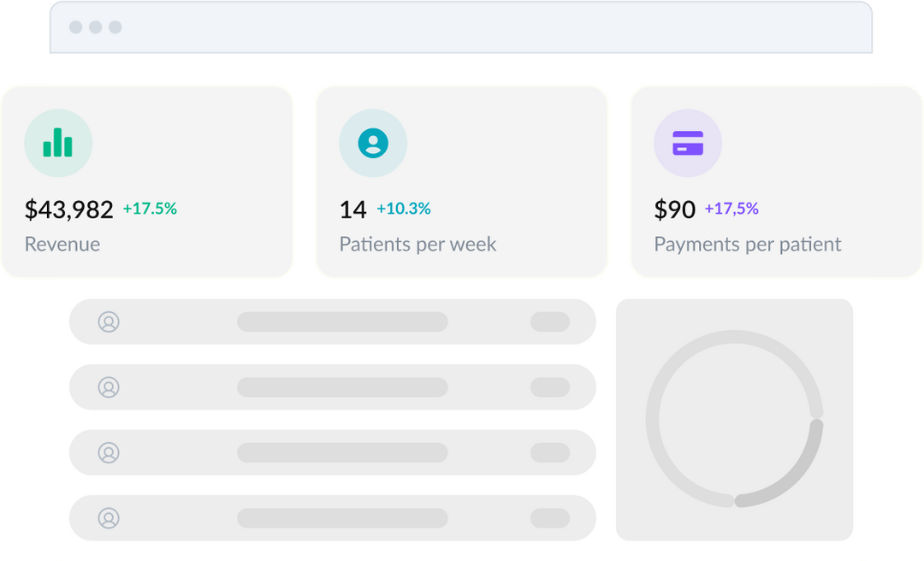Click the first window control dot

pyautogui.click(x=75, y=27)
